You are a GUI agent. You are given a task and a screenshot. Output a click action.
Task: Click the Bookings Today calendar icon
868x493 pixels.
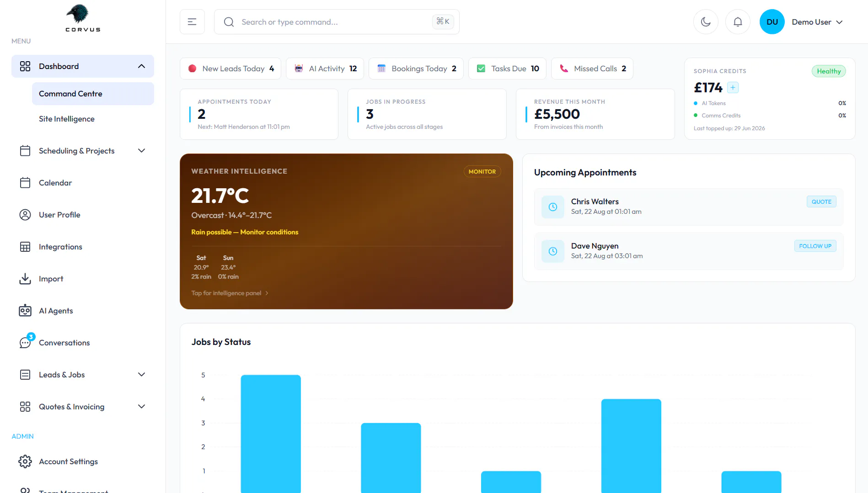click(381, 69)
